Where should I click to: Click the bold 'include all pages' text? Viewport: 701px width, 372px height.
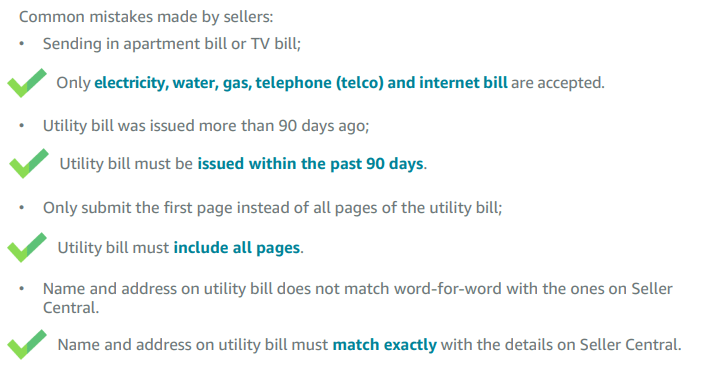tap(237, 247)
